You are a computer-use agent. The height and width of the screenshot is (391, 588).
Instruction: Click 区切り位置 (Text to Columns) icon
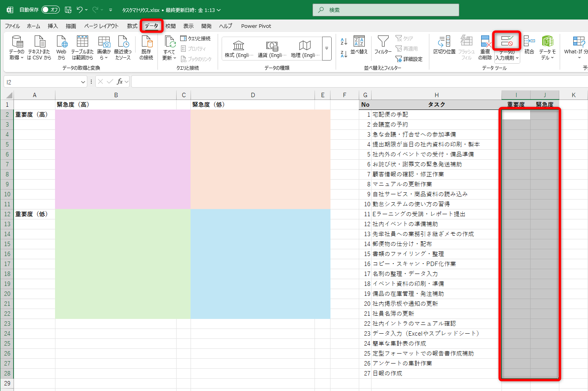pos(444,48)
